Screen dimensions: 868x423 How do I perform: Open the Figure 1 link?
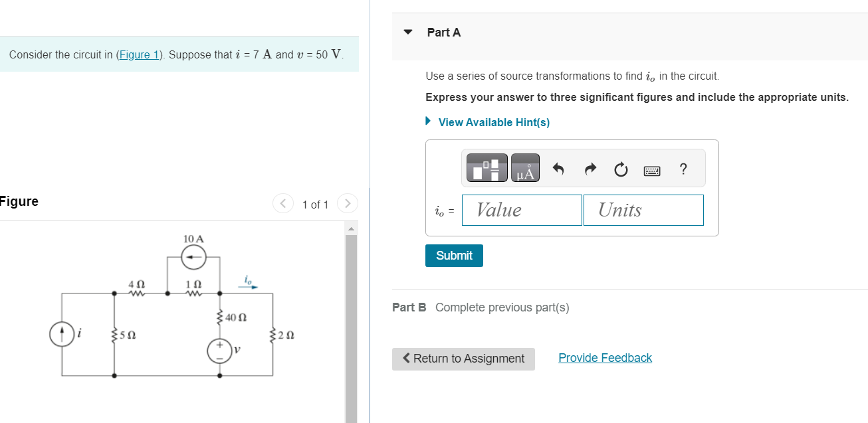pos(139,54)
